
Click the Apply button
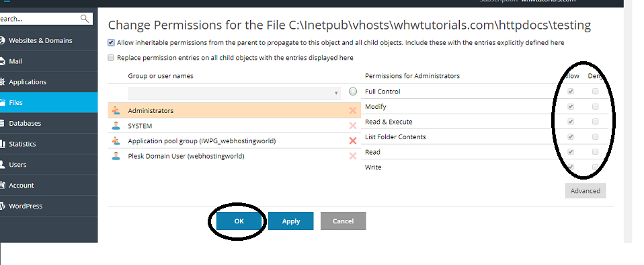(x=291, y=221)
